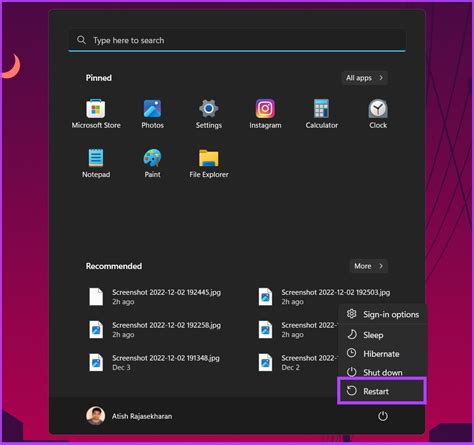Expand More recommended items
474x445 pixels.
[x=369, y=266]
